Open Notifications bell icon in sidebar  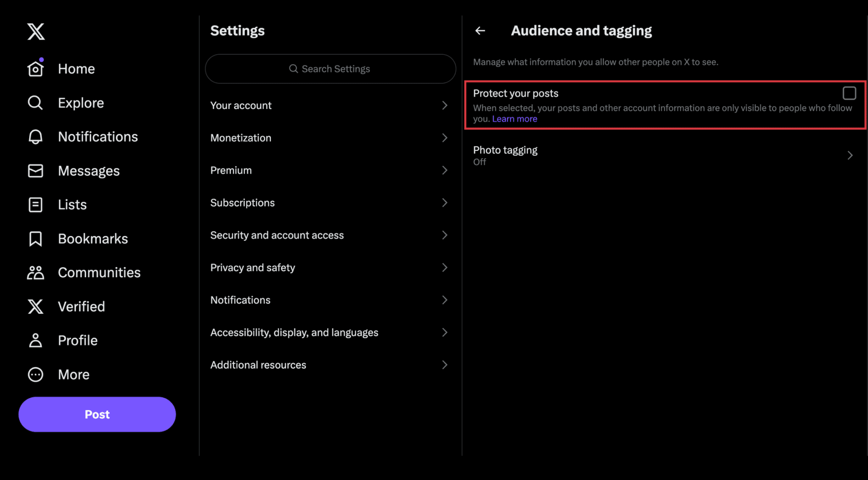click(x=36, y=137)
